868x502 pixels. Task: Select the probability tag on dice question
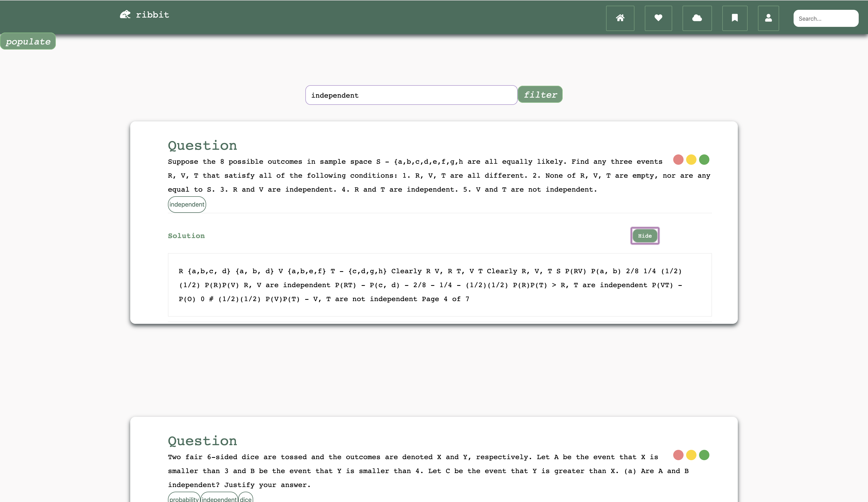pyautogui.click(x=184, y=499)
